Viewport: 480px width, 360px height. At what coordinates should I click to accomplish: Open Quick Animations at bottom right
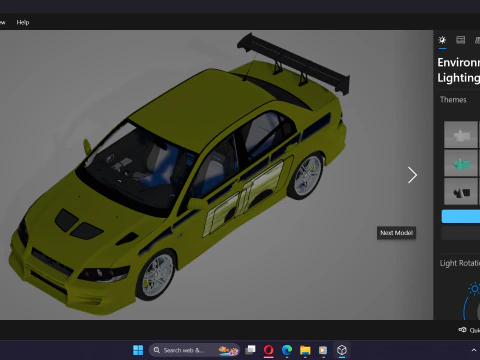pos(469,330)
